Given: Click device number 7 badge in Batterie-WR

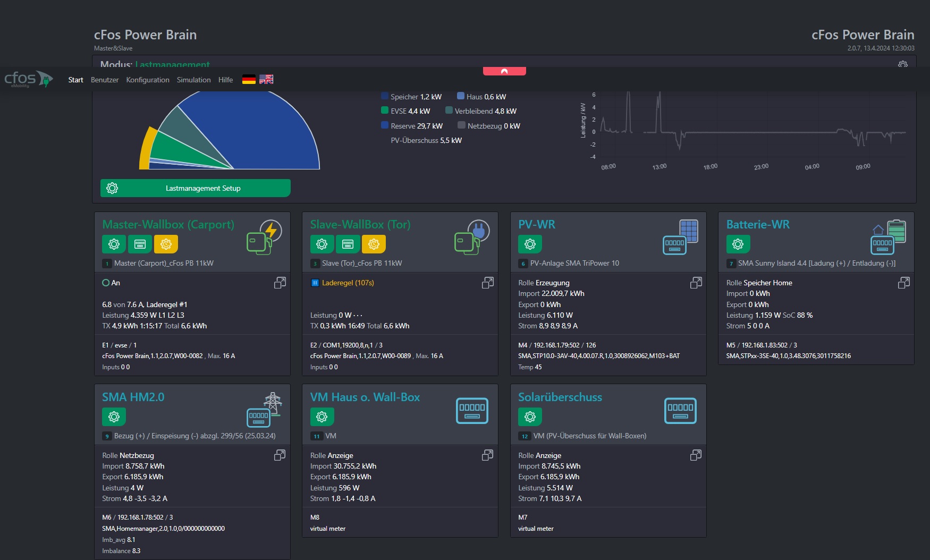Looking at the screenshot, I should pyautogui.click(x=731, y=264).
